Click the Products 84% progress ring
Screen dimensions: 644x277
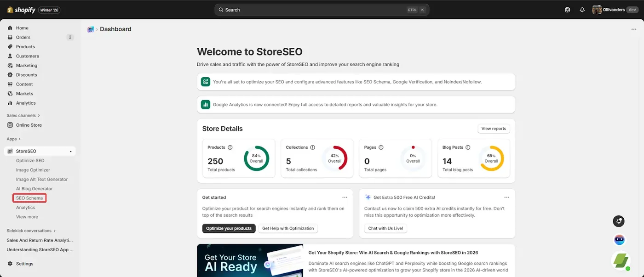256,158
